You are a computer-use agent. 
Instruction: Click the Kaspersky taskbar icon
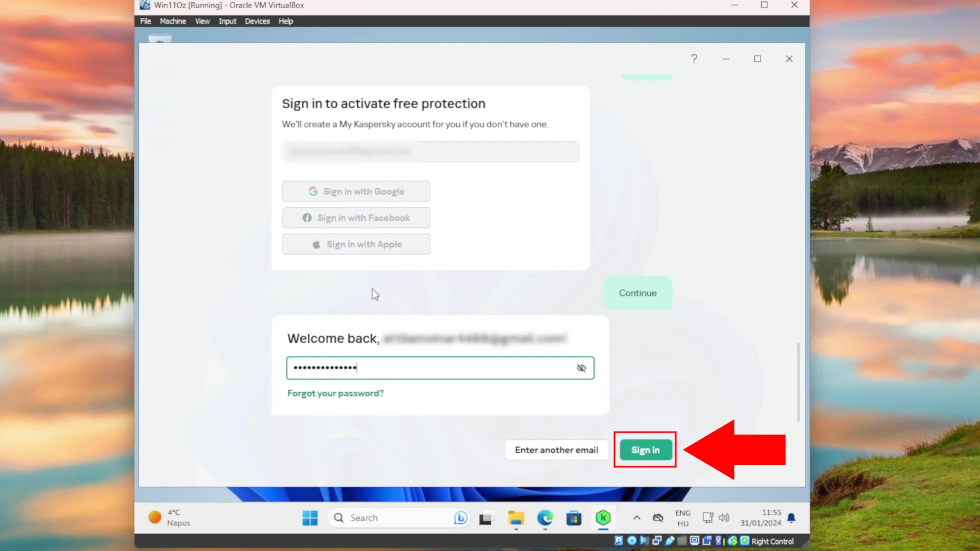click(x=603, y=517)
